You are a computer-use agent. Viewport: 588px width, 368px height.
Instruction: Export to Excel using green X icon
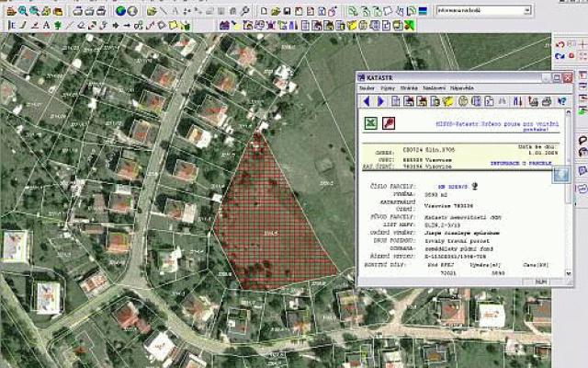tap(371, 123)
